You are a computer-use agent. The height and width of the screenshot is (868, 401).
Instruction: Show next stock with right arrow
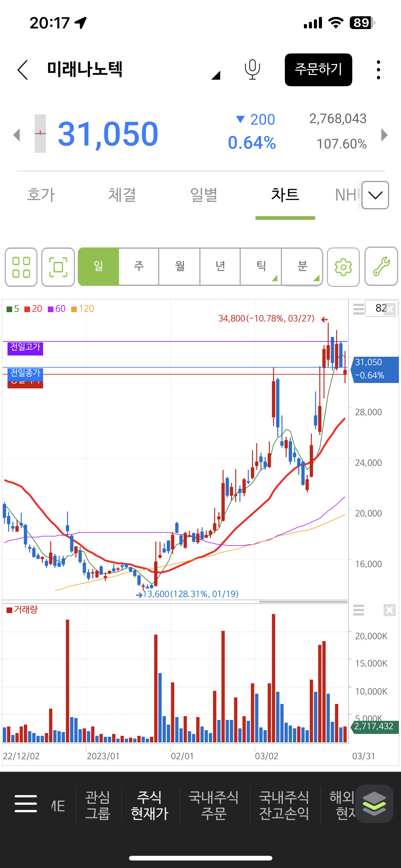point(384,135)
